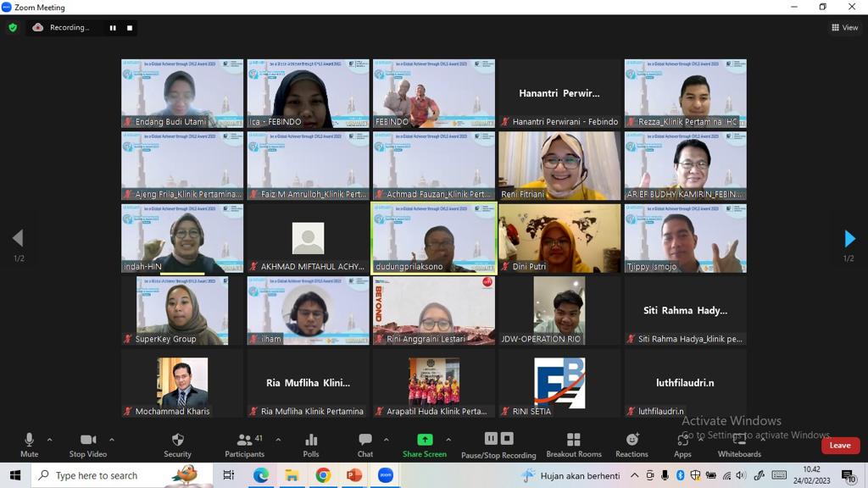Open the Security options
This screenshot has height=488, width=868.
177,446
